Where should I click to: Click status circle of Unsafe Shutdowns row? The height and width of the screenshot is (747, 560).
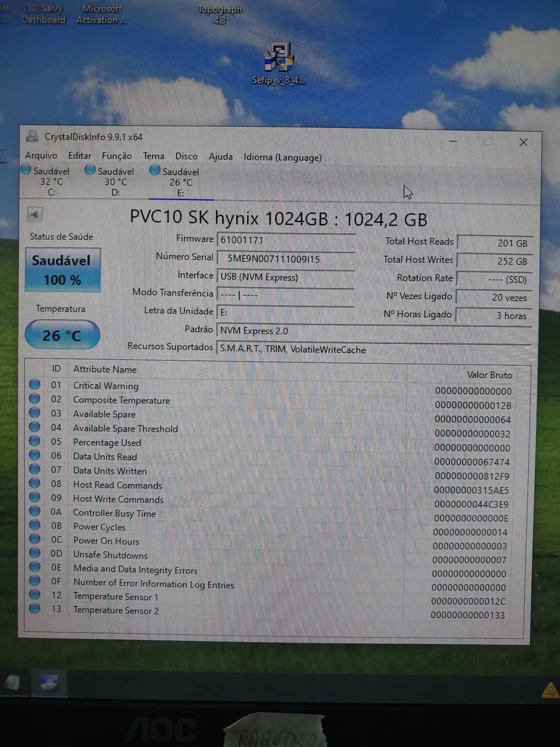click(x=35, y=553)
